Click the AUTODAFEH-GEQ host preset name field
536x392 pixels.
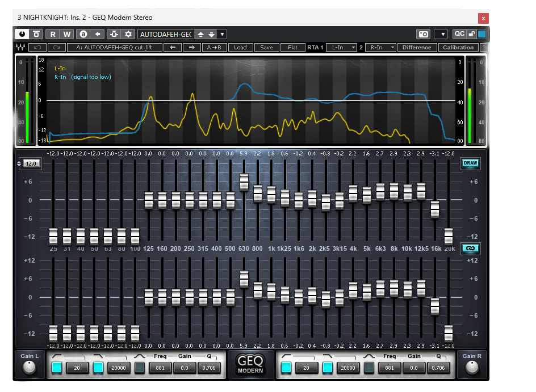(x=166, y=35)
